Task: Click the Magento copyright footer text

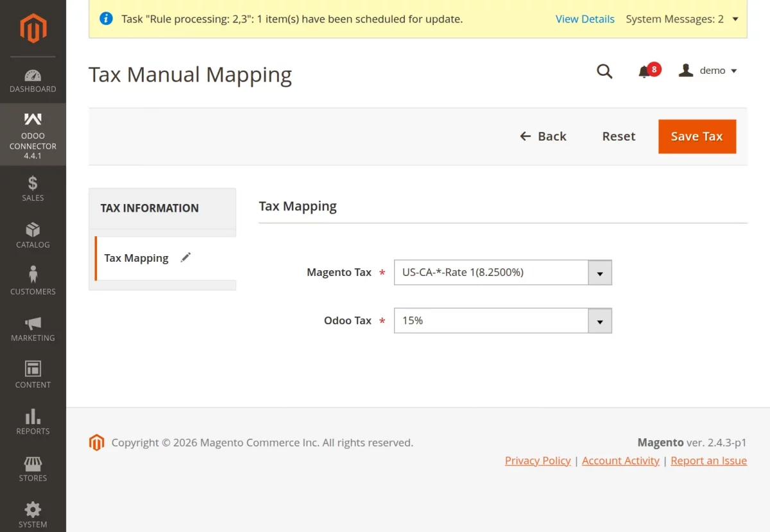Action: click(x=262, y=443)
